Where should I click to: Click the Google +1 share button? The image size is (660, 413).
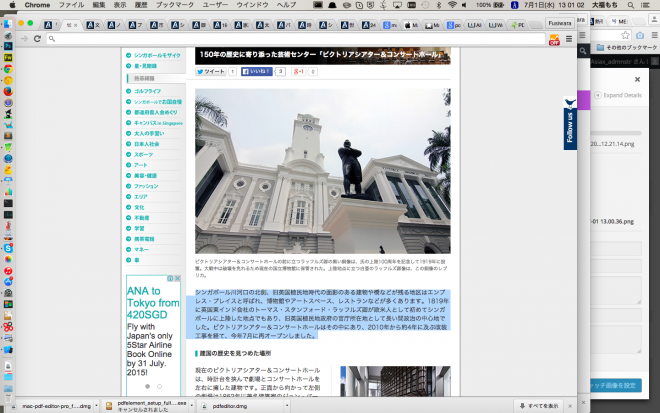pos(298,72)
